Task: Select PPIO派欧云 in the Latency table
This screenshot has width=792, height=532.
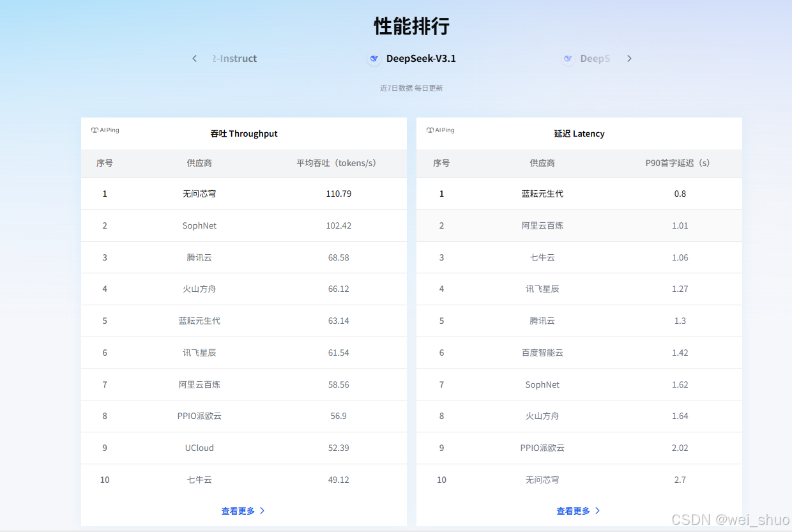Action: click(542, 448)
